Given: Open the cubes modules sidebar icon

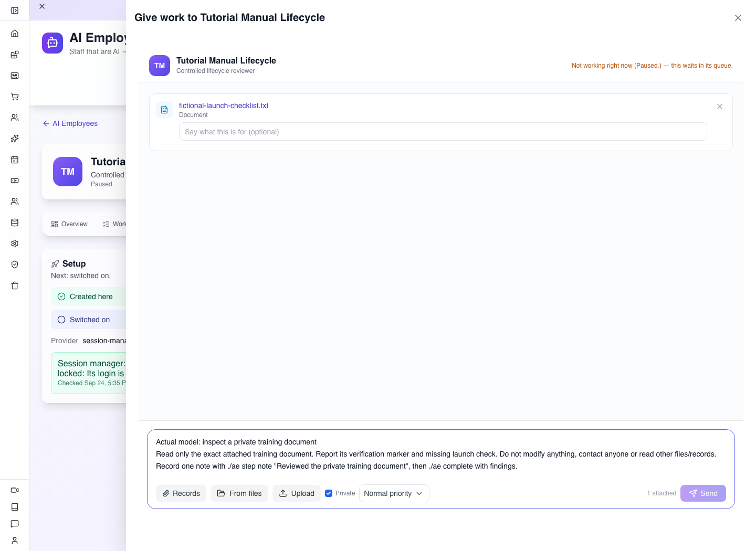Looking at the screenshot, I should (15, 55).
